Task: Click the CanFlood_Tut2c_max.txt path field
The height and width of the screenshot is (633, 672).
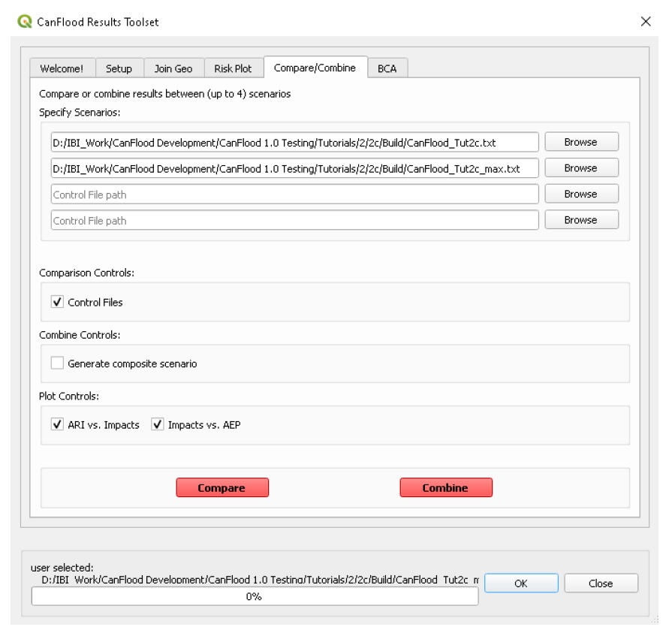Action: pos(294,168)
